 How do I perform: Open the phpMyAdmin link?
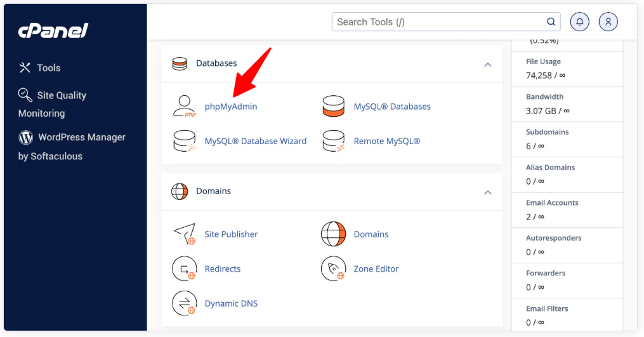[x=231, y=107]
